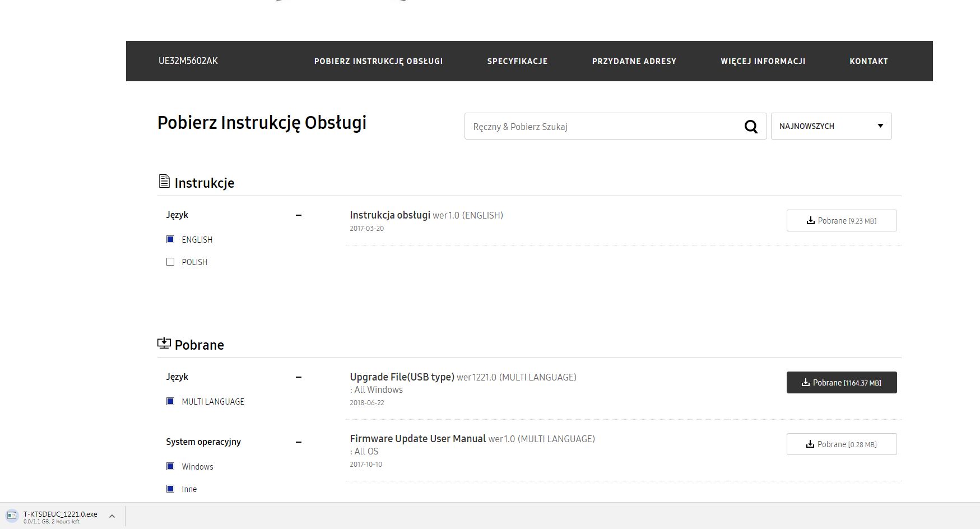The width and height of the screenshot is (980, 529).
Task: Click the magnifying glass search icon
Action: pyautogui.click(x=751, y=127)
